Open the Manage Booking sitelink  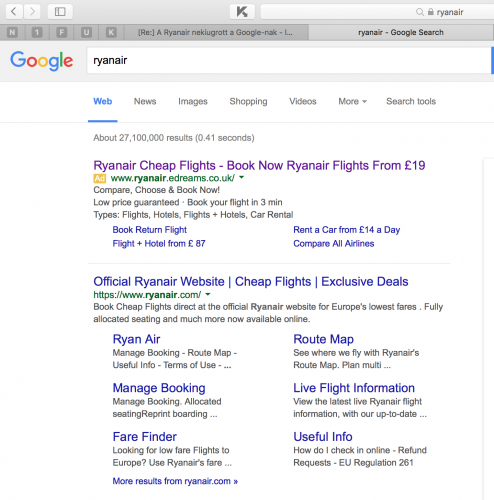(x=159, y=388)
